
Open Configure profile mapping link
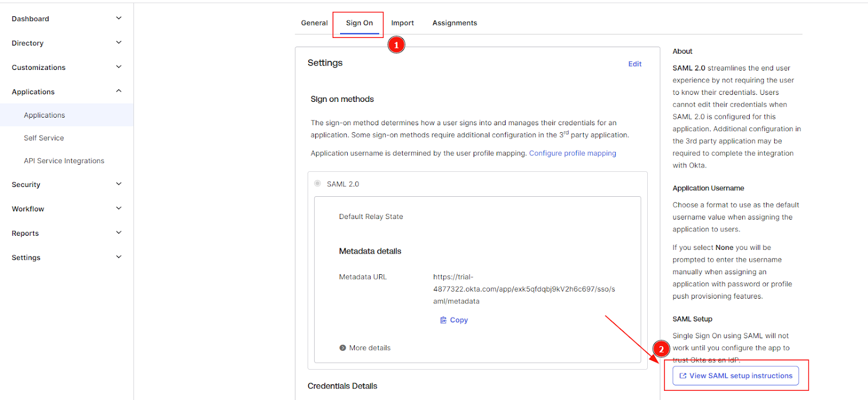[572, 153]
